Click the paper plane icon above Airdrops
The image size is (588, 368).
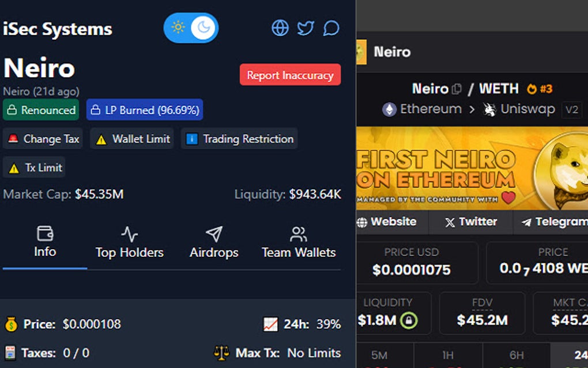214,234
